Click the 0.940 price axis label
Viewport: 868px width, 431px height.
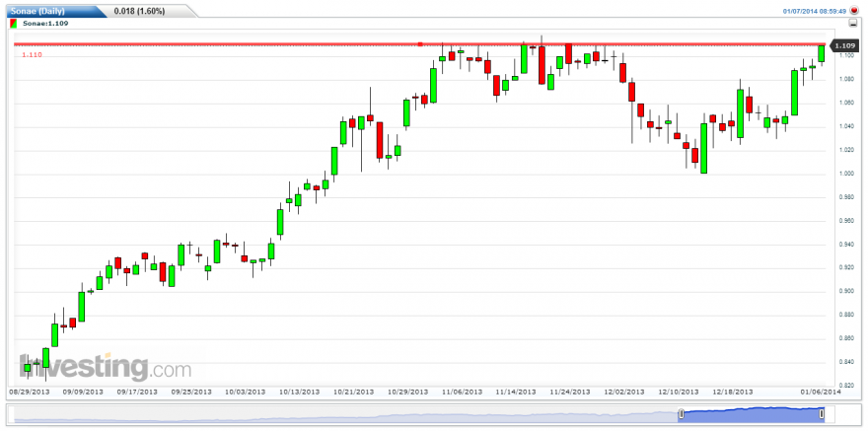[847, 244]
